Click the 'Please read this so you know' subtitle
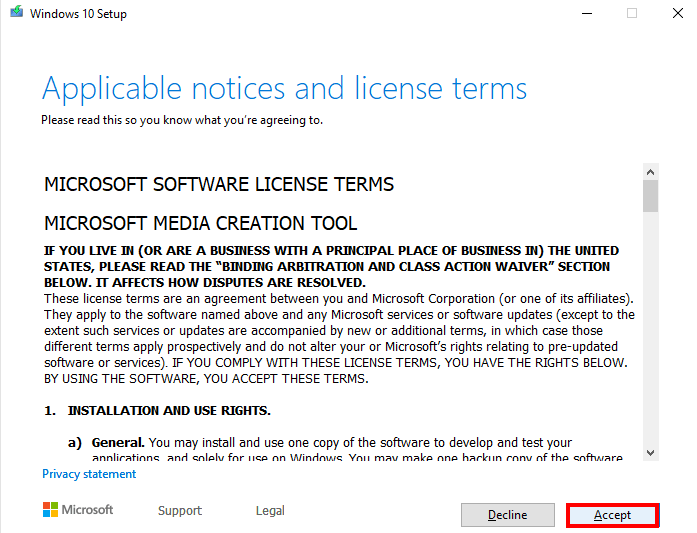The width and height of the screenshot is (697, 533). tap(182, 120)
